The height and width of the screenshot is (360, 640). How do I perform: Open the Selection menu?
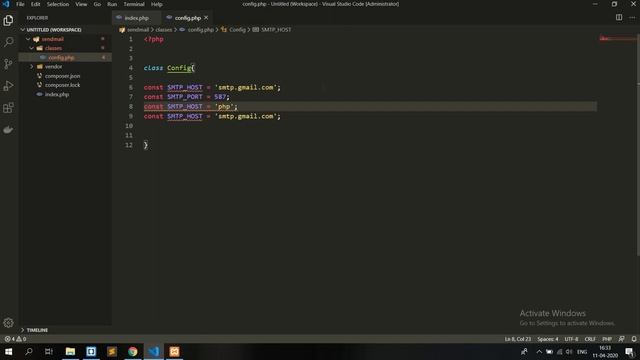pos(58,4)
